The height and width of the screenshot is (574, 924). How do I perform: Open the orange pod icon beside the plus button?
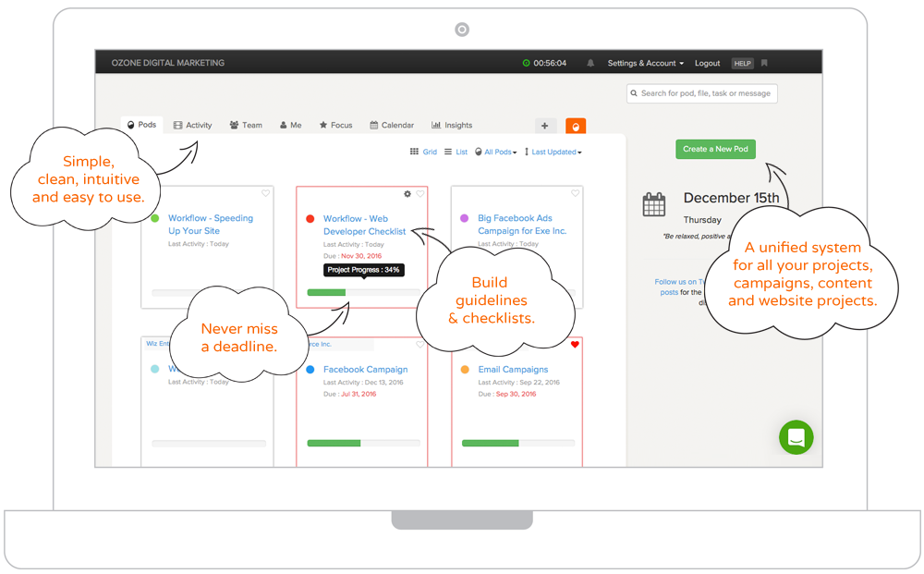point(575,125)
